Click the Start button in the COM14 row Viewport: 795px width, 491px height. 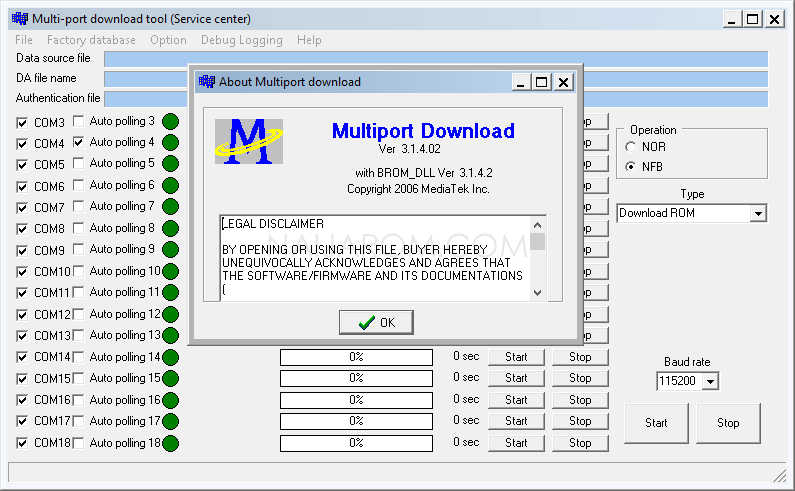516,357
